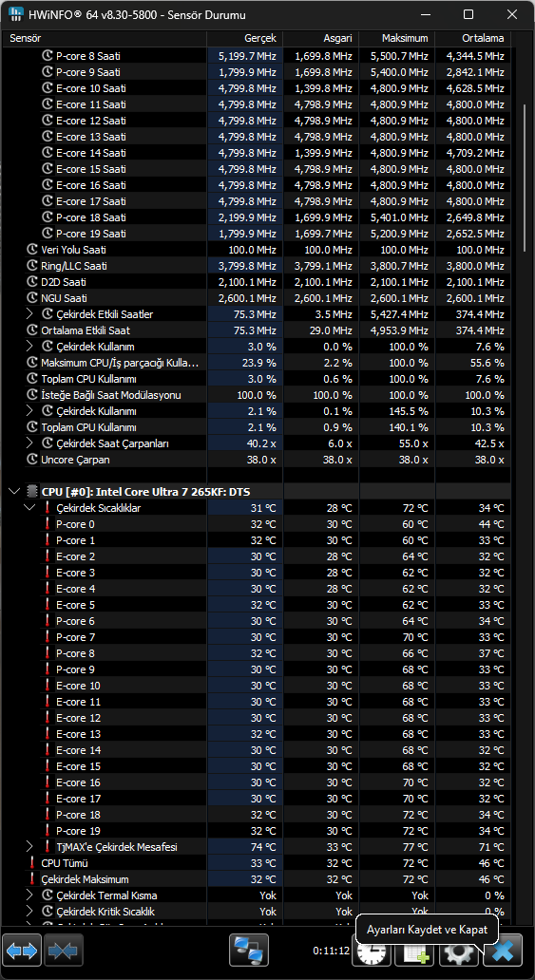Expand the Çekirdek Kullanımı group
The image size is (535, 980).
pos(29,411)
